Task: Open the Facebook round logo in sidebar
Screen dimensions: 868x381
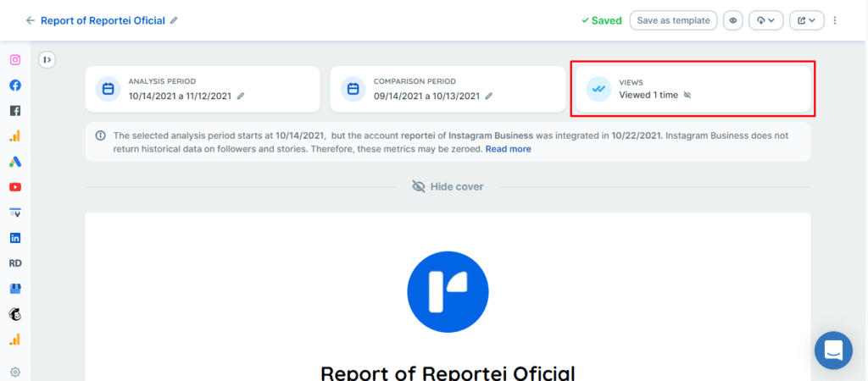Action: tap(15, 86)
